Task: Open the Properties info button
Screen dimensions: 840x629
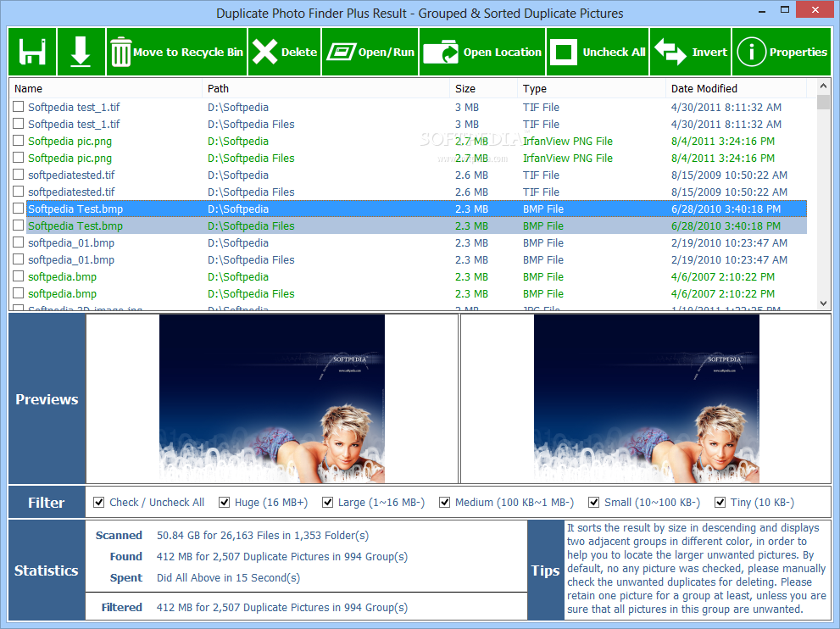Action: tap(782, 52)
